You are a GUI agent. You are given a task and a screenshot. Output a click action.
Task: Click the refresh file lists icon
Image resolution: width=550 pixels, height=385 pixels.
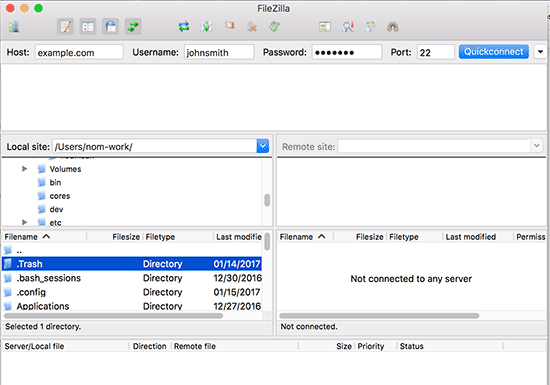pos(184,27)
